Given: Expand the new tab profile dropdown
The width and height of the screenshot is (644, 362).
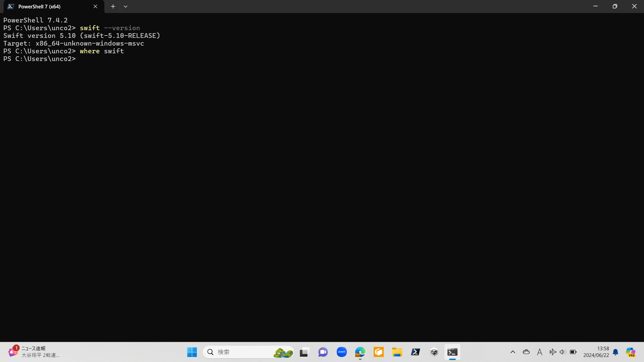Looking at the screenshot, I should pyautogui.click(x=125, y=6).
